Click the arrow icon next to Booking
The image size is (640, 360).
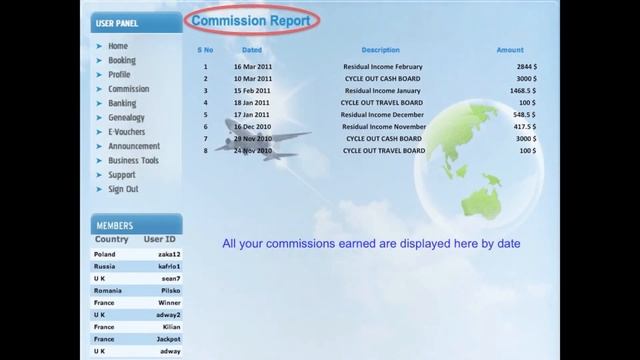[99, 60]
